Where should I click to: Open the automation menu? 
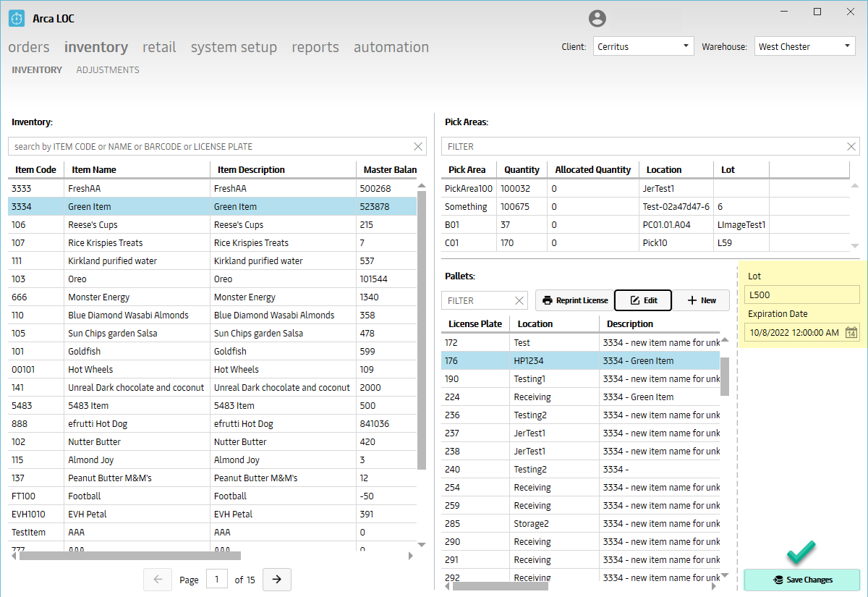(391, 47)
